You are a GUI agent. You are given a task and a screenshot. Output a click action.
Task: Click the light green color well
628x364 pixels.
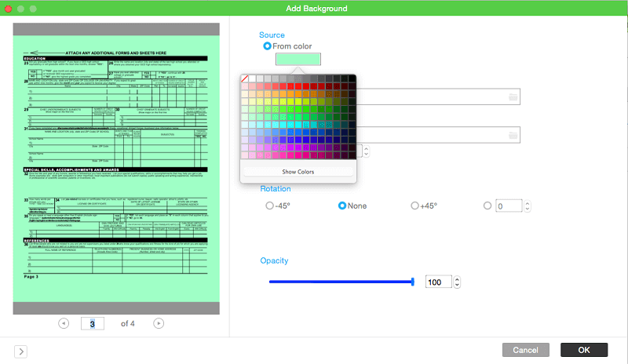[x=298, y=59]
